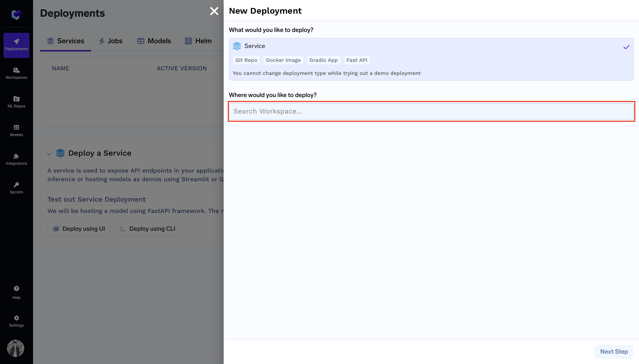This screenshot has height=364, width=639.
Task: Focus the Search Workspace field
Action: pos(431,111)
